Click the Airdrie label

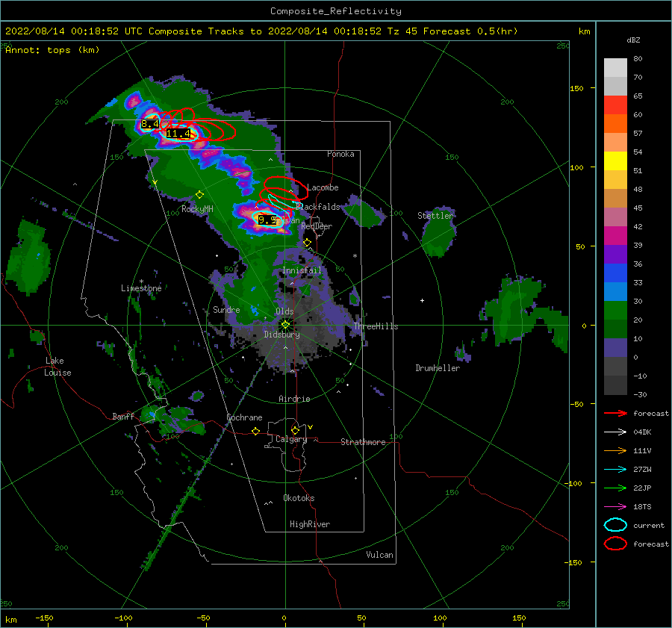(x=294, y=399)
